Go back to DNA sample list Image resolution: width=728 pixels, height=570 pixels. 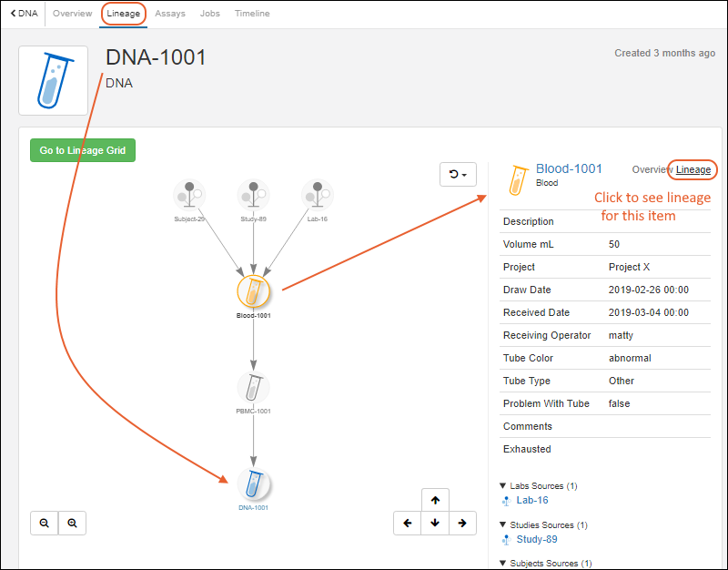click(25, 14)
